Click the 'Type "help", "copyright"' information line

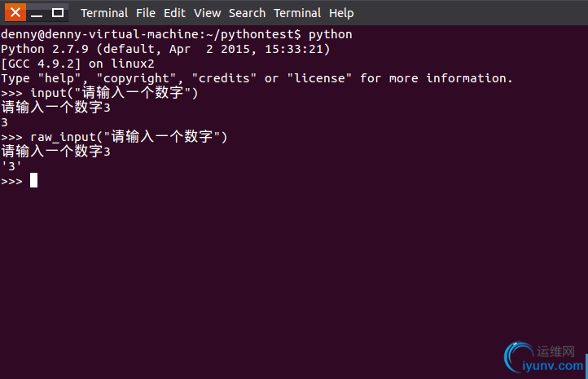click(x=257, y=78)
